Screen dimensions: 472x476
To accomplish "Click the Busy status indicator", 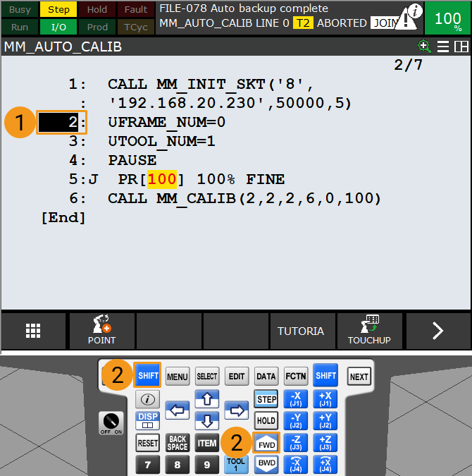I will coord(20,9).
